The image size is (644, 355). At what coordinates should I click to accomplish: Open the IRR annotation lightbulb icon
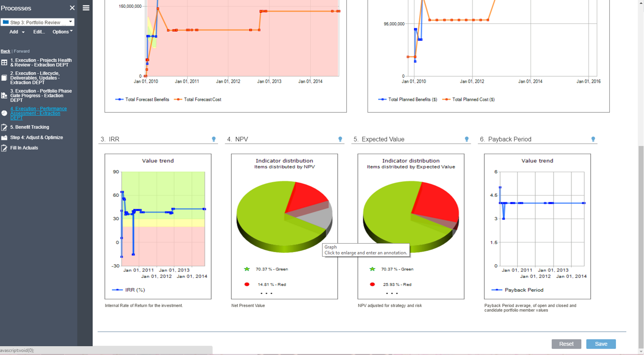[x=214, y=139]
